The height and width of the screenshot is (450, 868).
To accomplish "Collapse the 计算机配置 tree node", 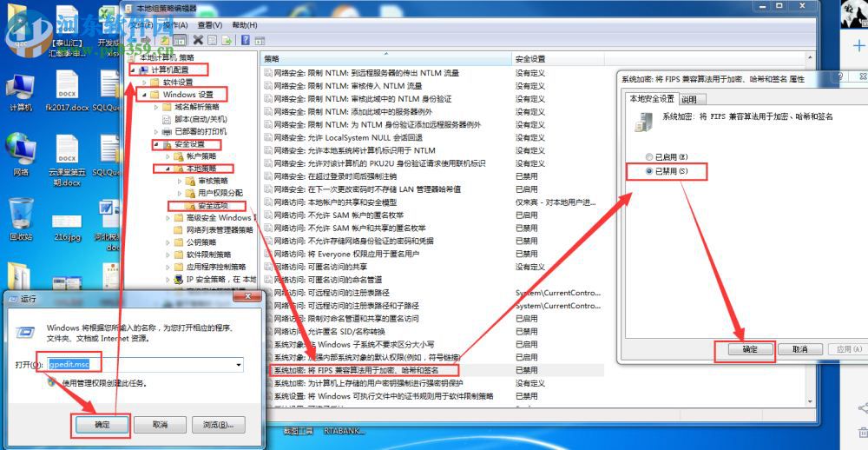I will point(133,69).
